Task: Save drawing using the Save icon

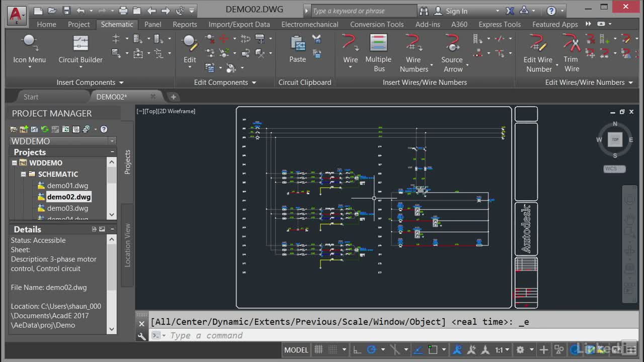Action: tap(66, 11)
